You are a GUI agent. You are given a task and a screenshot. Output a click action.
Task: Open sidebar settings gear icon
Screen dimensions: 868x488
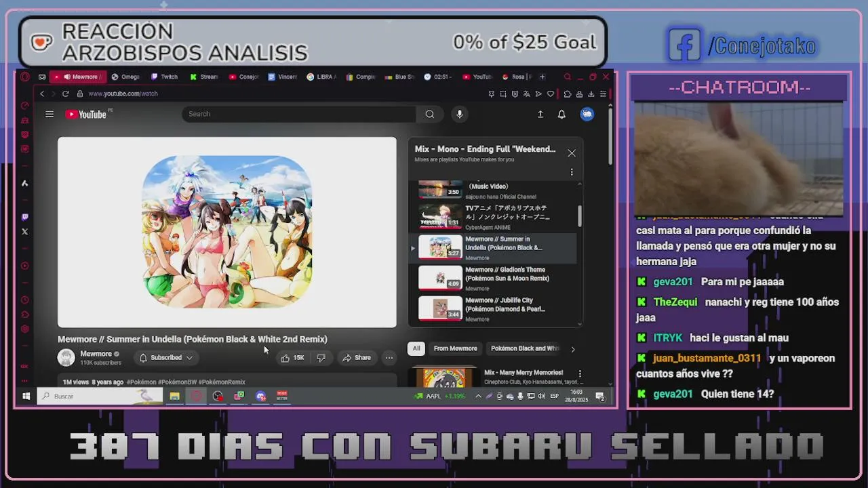click(25, 329)
